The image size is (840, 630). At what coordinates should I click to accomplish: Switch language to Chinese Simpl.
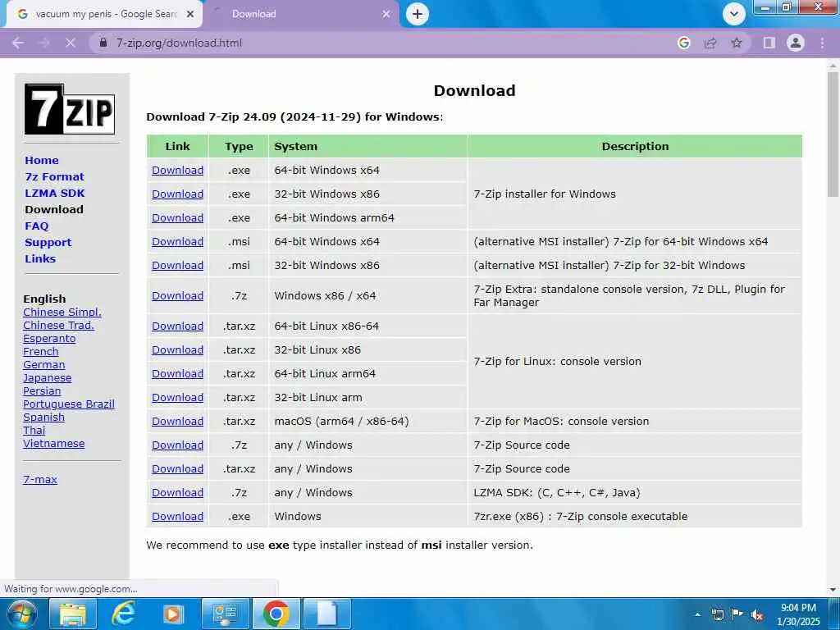(x=62, y=313)
